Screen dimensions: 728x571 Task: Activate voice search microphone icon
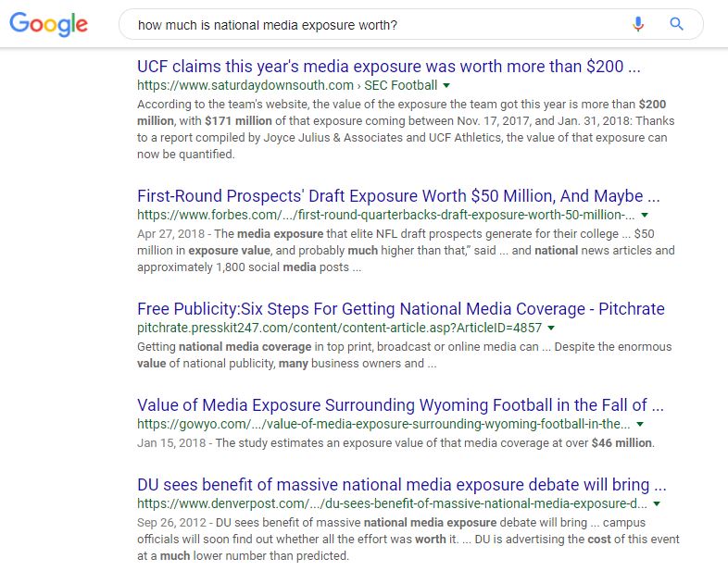(x=638, y=25)
